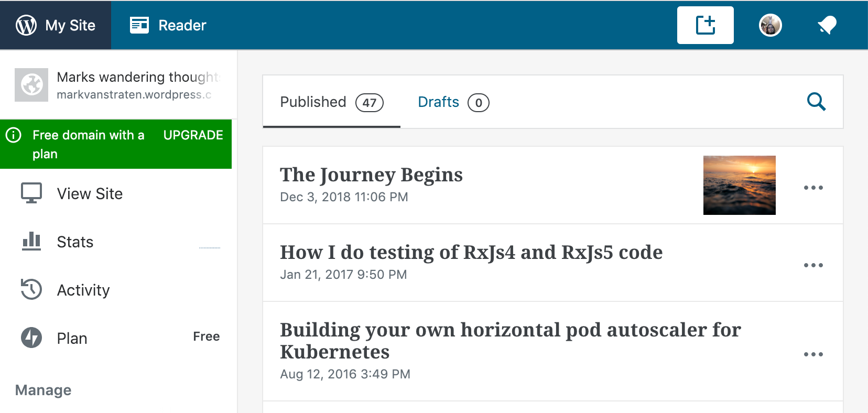Open the Plan label in sidebar
This screenshot has height=413, width=868.
point(72,339)
